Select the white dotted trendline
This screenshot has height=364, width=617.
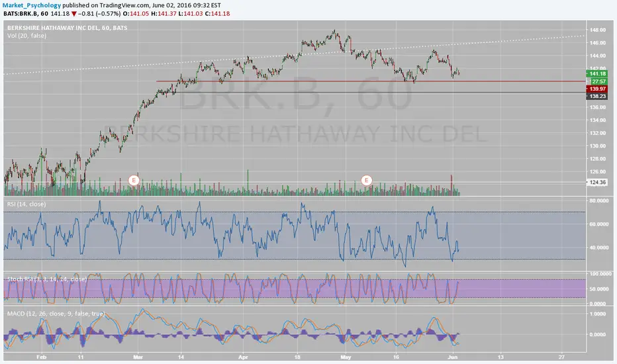295,55
